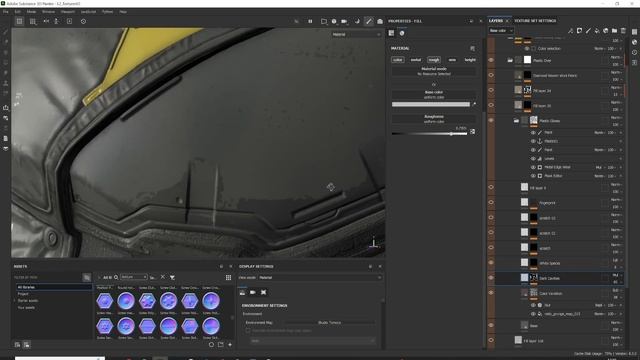Toggle the height channel button

pos(470,60)
